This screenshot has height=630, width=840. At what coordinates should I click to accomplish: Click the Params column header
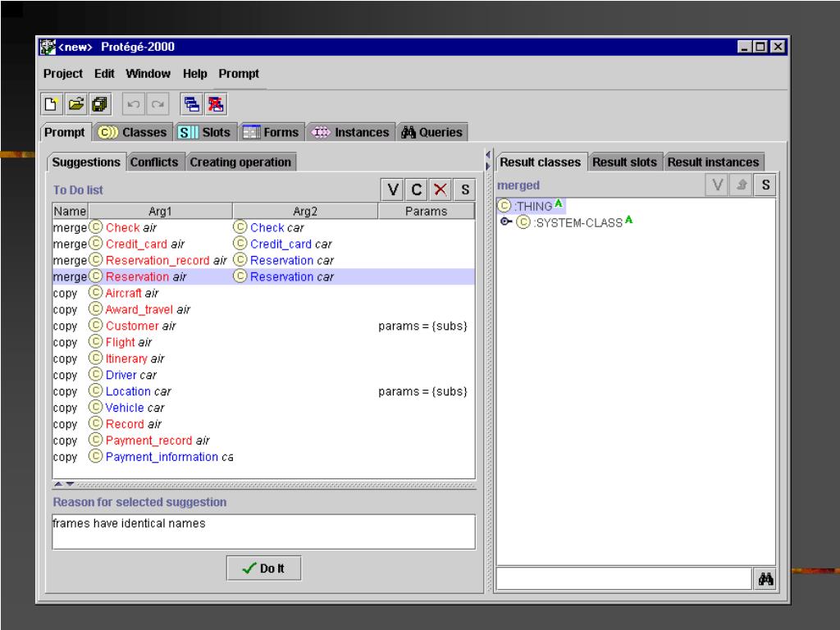point(426,211)
